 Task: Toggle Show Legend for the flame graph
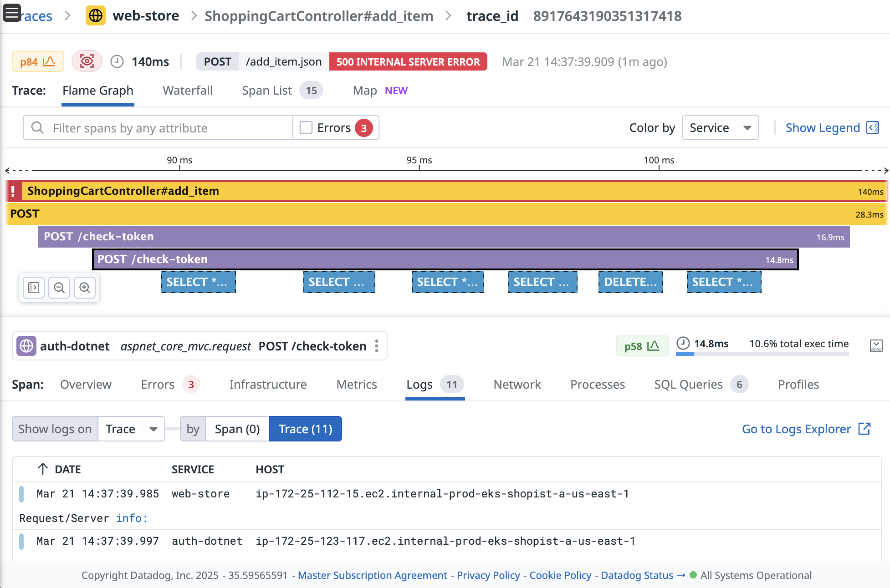coord(823,127)
